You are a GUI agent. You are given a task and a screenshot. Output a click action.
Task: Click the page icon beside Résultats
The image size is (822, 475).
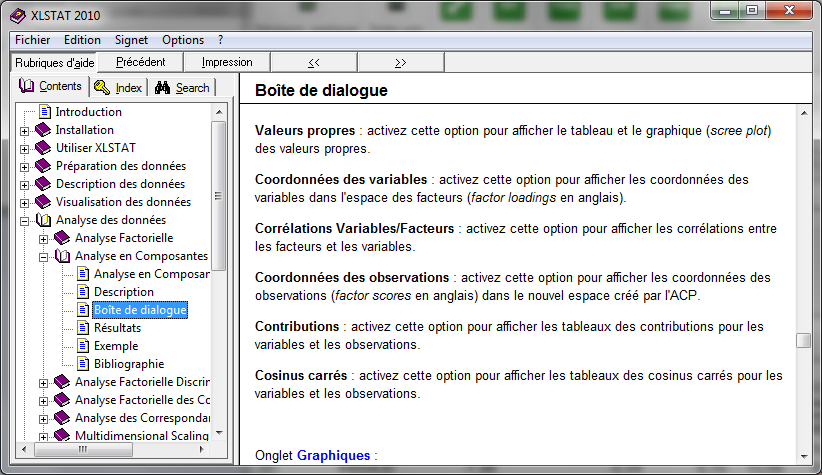click(x=83, y=328)
